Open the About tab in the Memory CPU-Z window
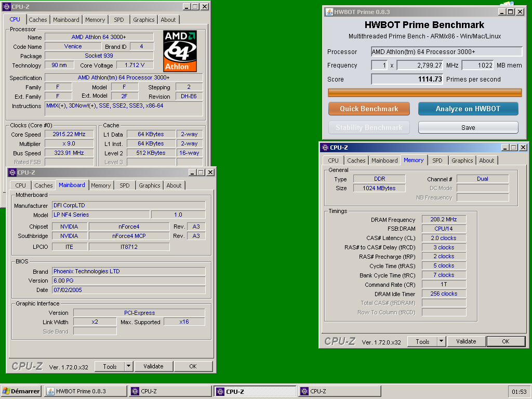Image resolution: width=532 pixels, height=399 pixels. pos(486,161)
